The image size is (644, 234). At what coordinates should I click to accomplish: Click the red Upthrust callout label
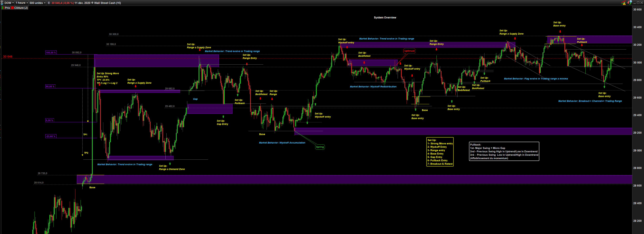coord(409,51)
